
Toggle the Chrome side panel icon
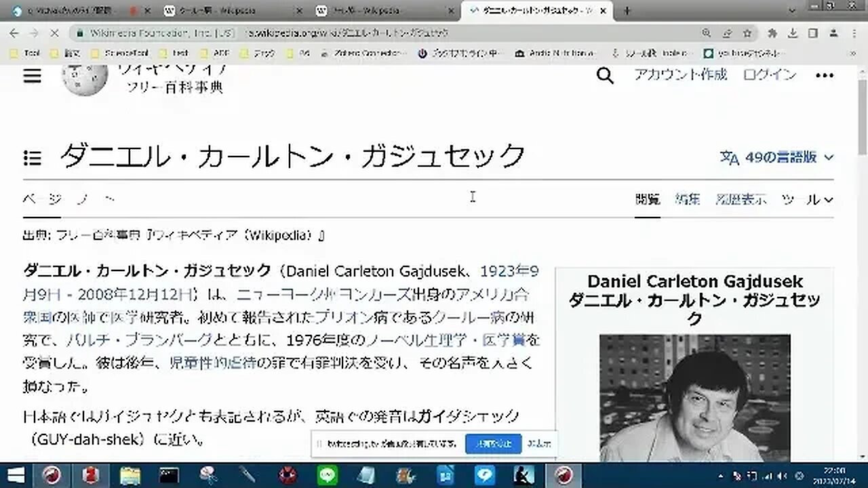[812, 33]
